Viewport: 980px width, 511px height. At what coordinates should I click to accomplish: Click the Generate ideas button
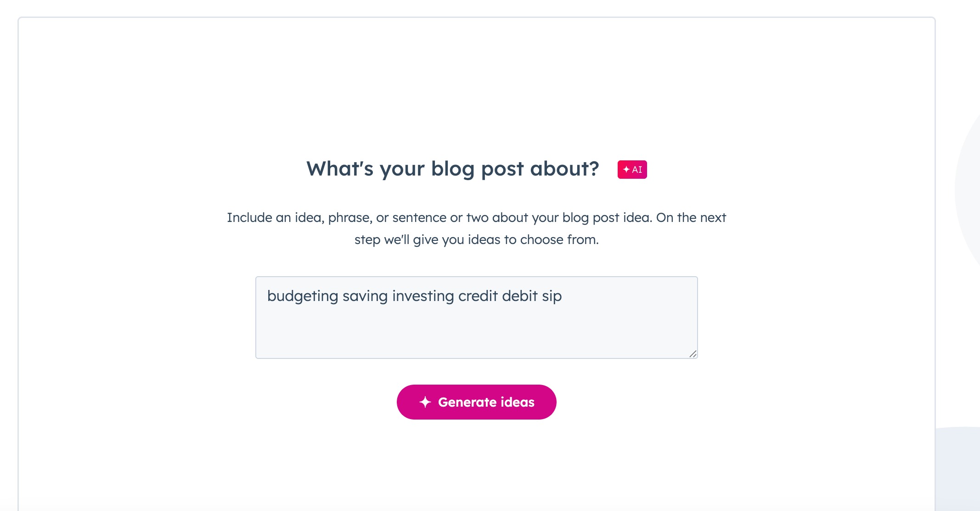(x=476, y=402)
